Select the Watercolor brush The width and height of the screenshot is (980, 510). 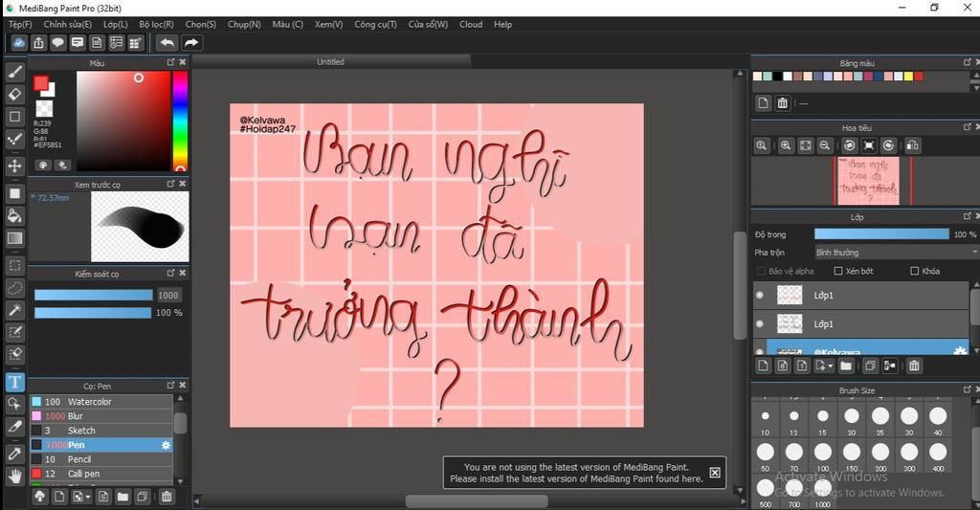point(101,402)
